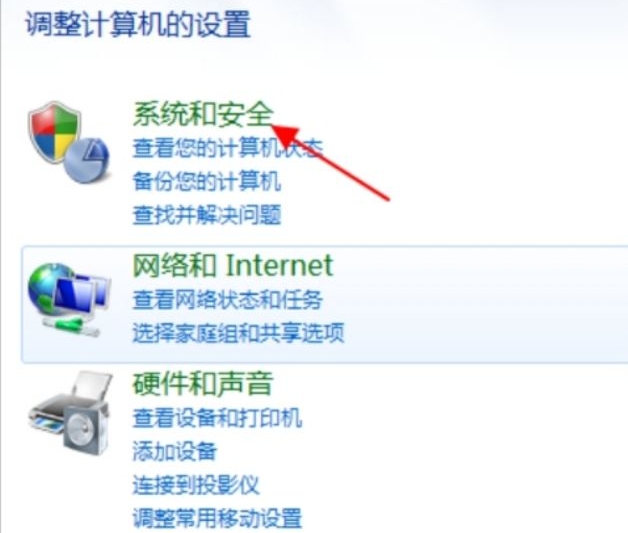Image resolution: width=628 pixels, height=533 pixels.
Task: Open the 硬件和声音 category
Action: coord(203,384)
